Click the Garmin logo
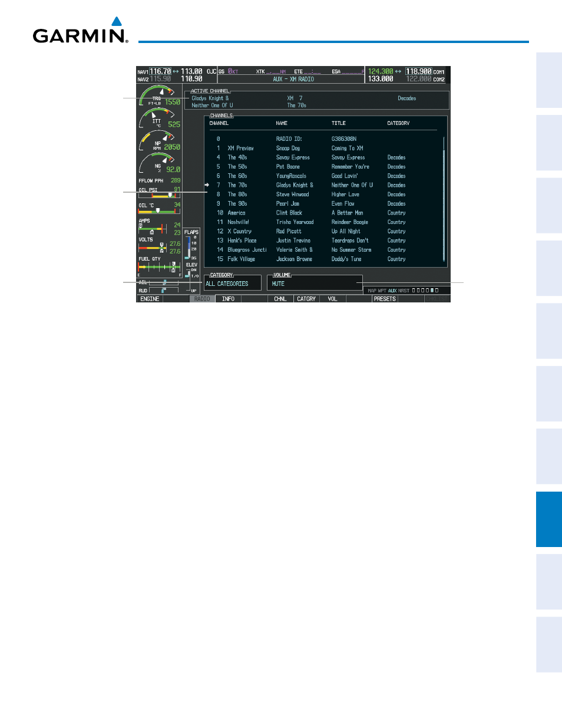This screenshot has height=728, width=562. 80,30
